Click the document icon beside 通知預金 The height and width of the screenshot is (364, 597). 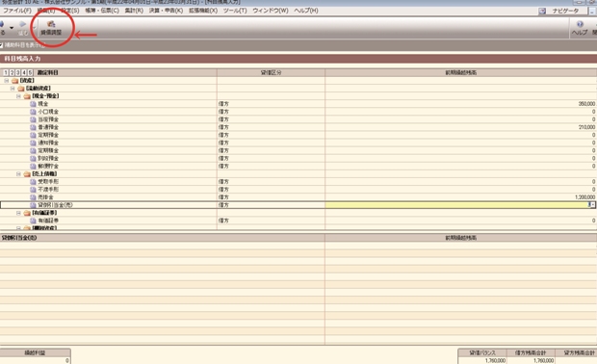33,143
